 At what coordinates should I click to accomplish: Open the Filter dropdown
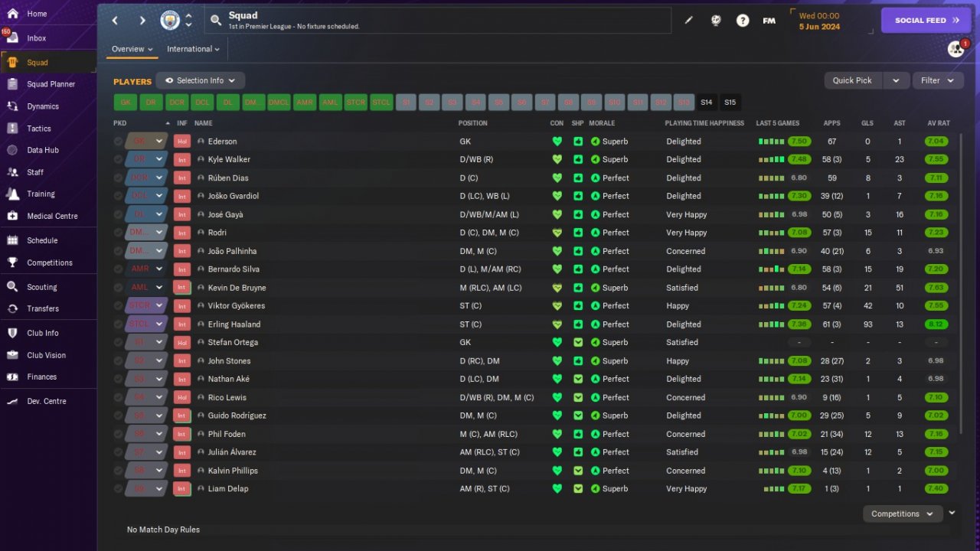tap(938, 80)
